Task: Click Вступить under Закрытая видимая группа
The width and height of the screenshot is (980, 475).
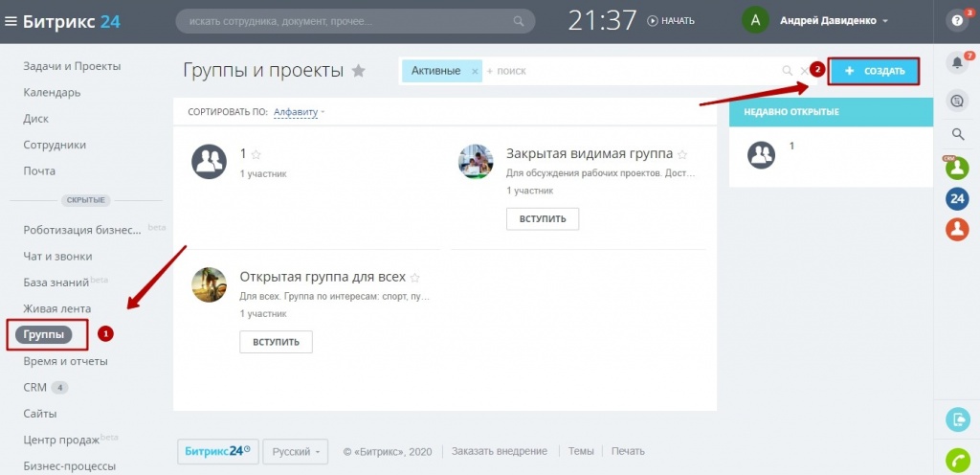Action: 543,218
